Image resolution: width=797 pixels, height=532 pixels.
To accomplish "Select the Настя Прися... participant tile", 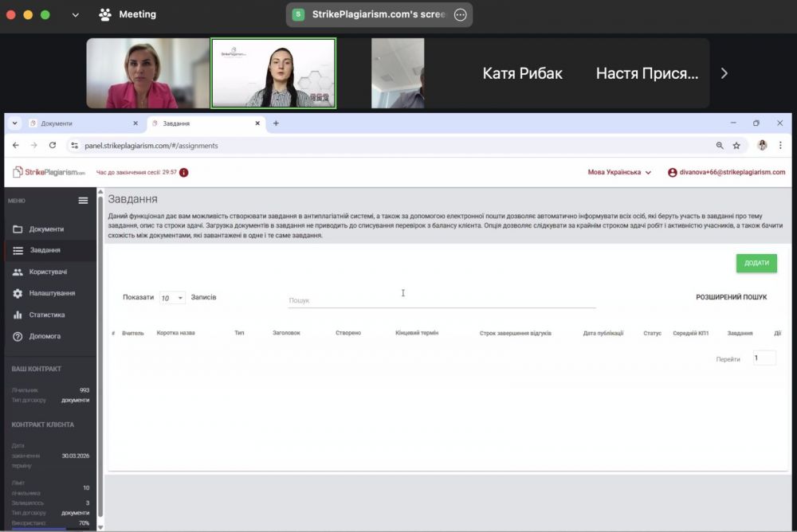I will pos(647,73).
